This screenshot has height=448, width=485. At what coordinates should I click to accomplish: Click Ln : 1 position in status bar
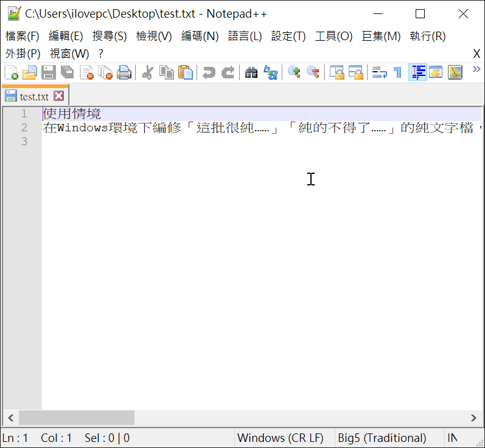15,438
